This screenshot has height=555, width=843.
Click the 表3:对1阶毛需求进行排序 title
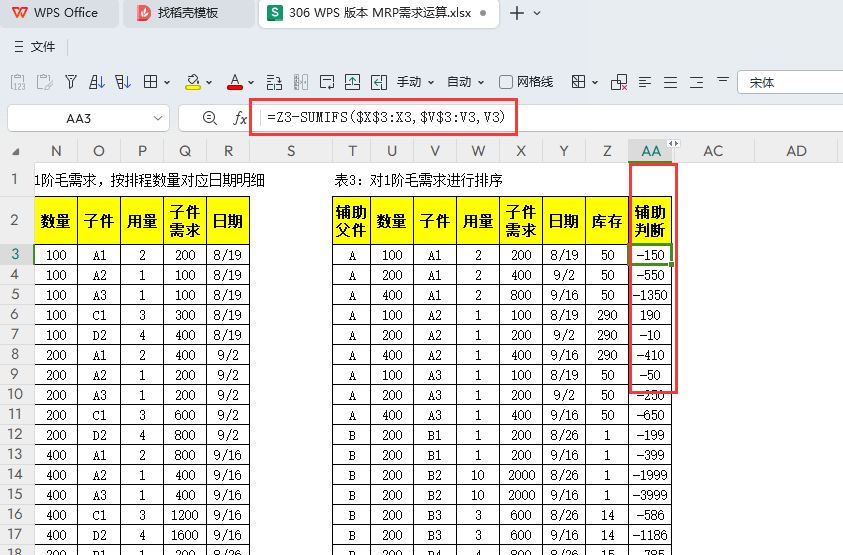pos(418,180)
